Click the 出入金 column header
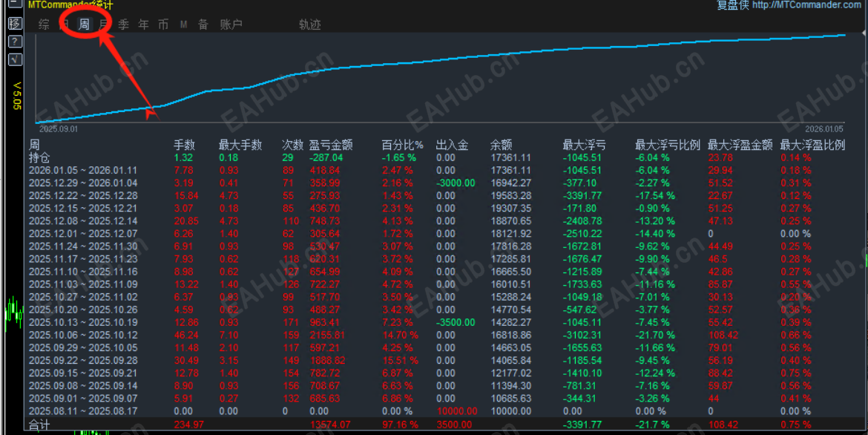868x435 pixels. point(453,145)
